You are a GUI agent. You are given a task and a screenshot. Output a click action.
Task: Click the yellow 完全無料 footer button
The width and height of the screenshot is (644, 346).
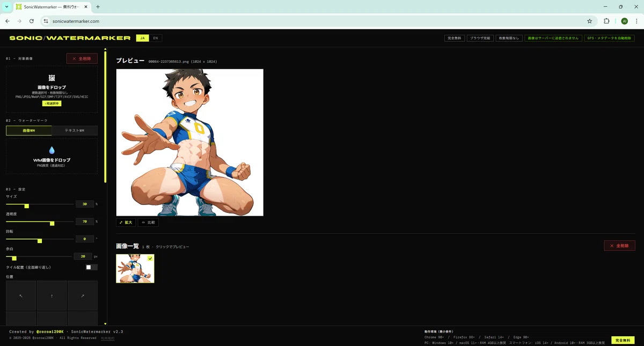pos(623,340)
